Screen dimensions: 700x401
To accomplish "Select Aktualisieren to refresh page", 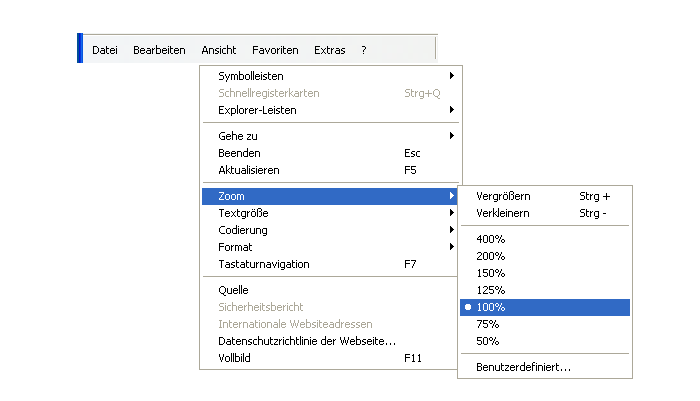I will tap(330, 170).
